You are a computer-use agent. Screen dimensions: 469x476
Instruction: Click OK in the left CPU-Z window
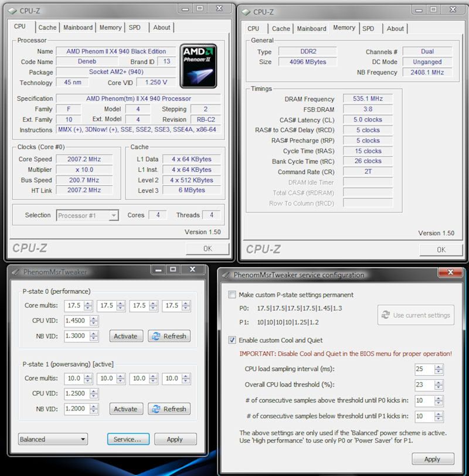pos(208,249)
